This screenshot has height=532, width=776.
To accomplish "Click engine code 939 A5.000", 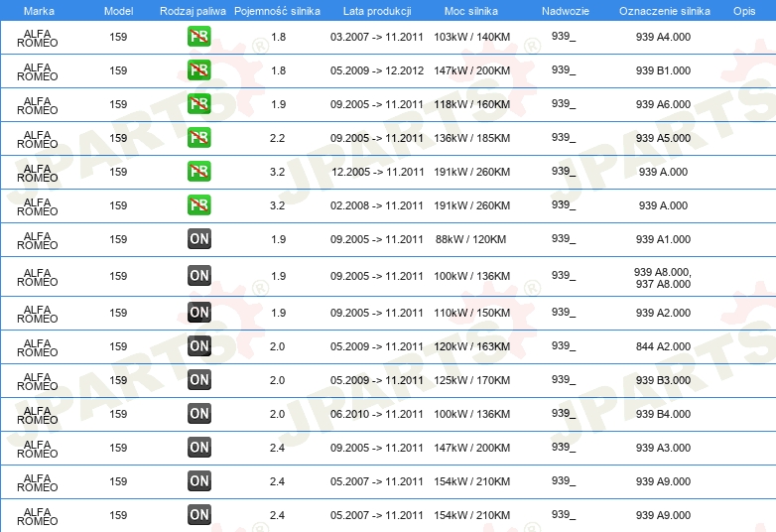I will point(663,138).
